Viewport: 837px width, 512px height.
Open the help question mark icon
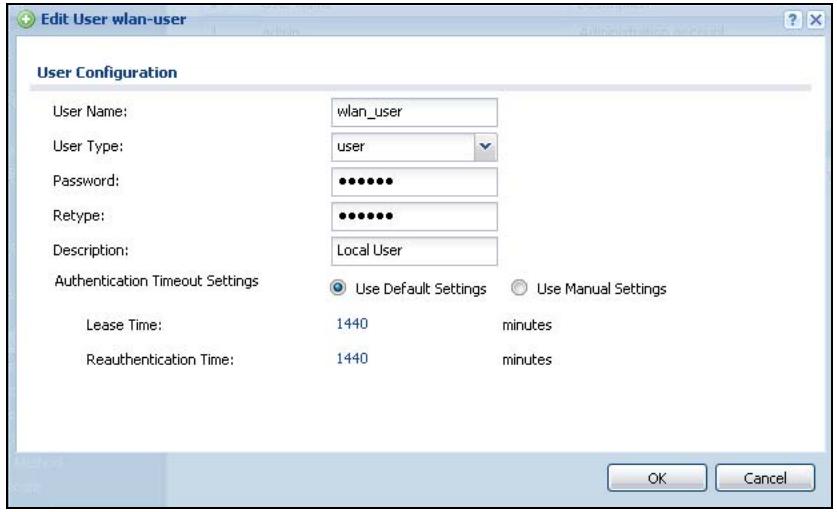[x=792, y=20]
